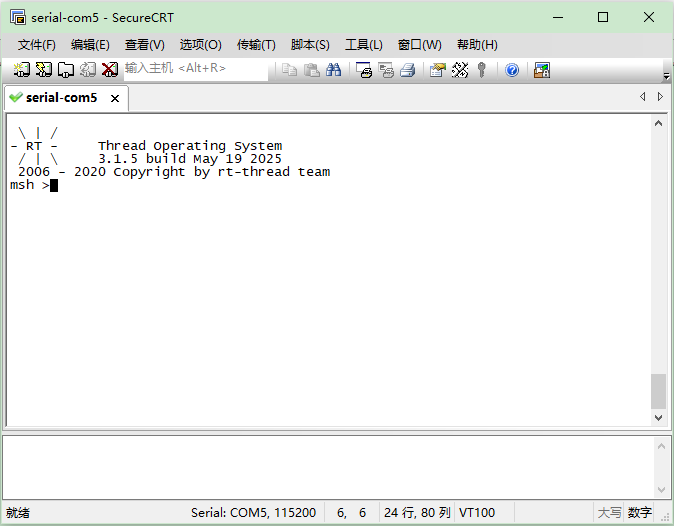This screenshot has width=674, height=526.
Task: Open the 脚本(S) menu
Action: pyautogui.click(x=310, y=45)
